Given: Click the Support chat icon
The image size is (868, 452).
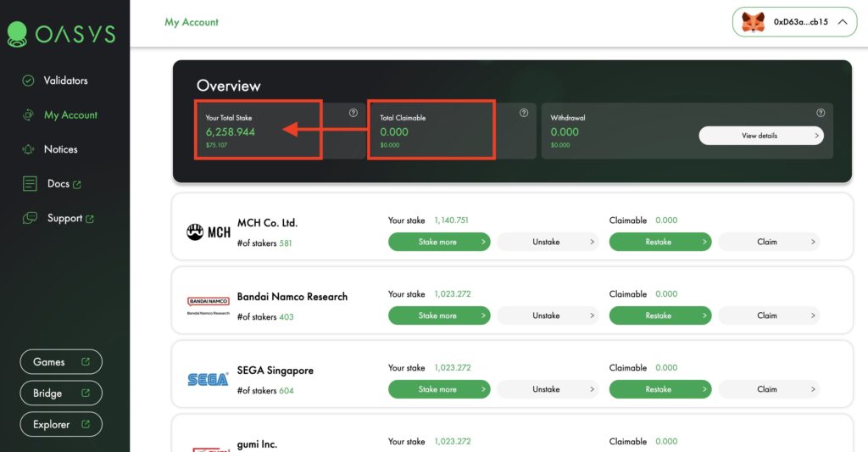Looking at the screenshot, I should click(30, 218).
